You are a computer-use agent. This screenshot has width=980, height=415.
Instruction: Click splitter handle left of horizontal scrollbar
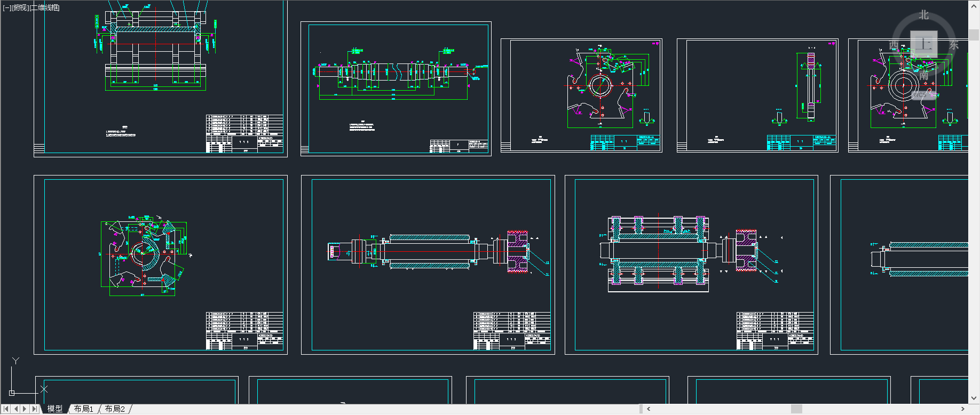point(641,409)
